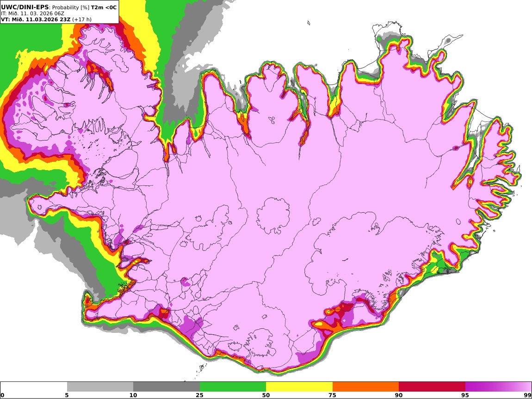Click the yellow 50-75% legend swatch
The height and width of the screenshot is (399, 532).
[x=299, y=387]
